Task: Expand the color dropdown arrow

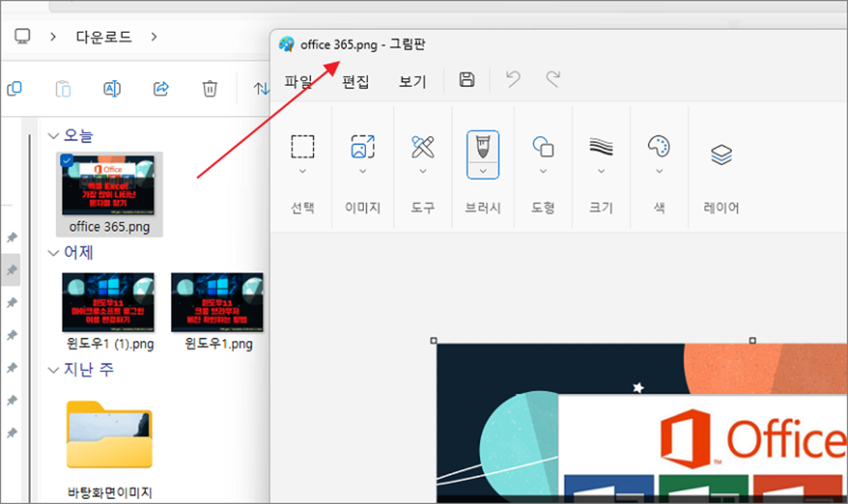Action: tap(659, 171)
